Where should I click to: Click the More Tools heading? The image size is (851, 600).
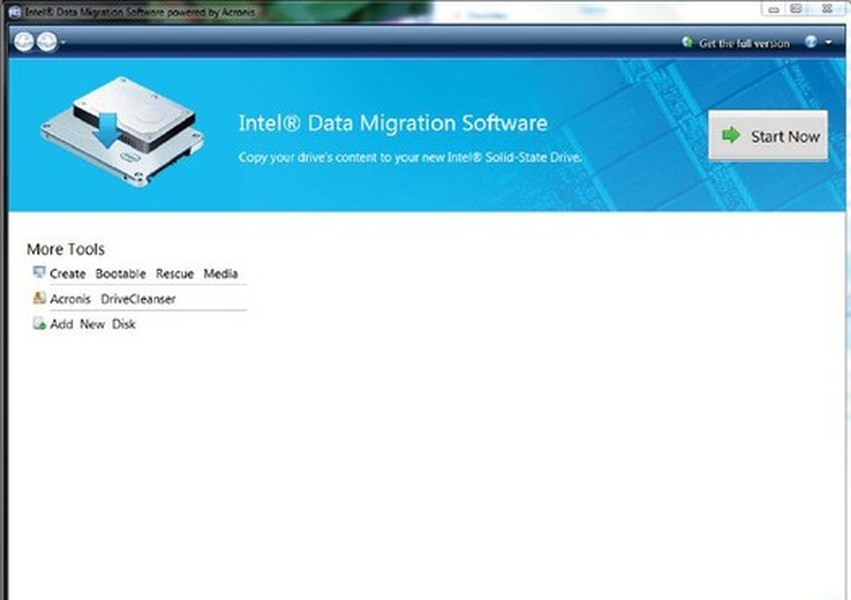[x=66, y=249]
